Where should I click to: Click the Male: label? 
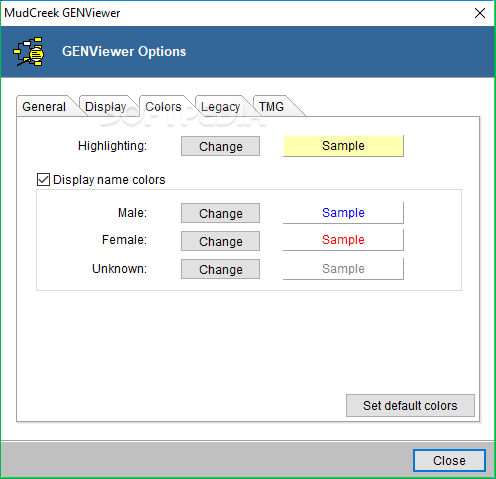(x=132, y=213)
